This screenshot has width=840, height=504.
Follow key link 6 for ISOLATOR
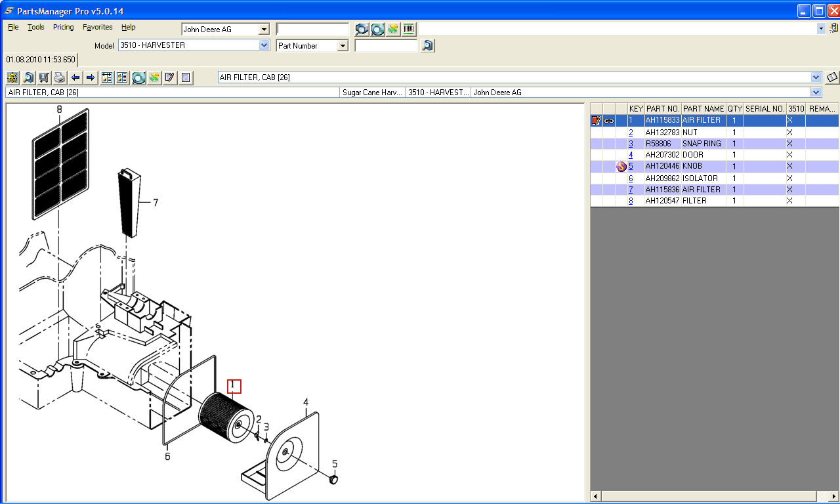point(631,178)
